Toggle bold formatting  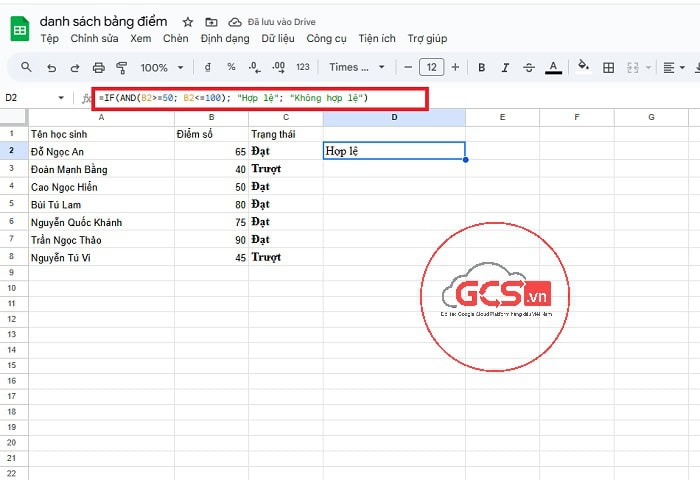(481, 68)
